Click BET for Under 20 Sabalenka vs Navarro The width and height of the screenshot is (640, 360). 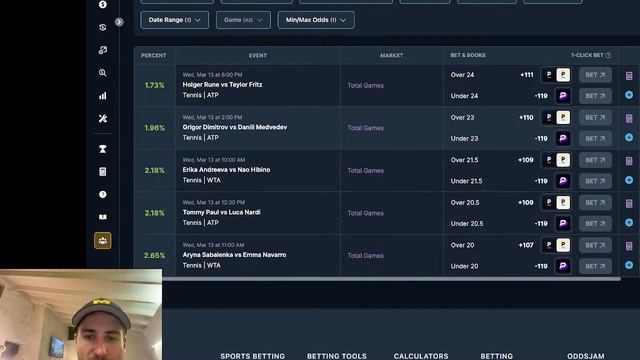tap(595, 266)
